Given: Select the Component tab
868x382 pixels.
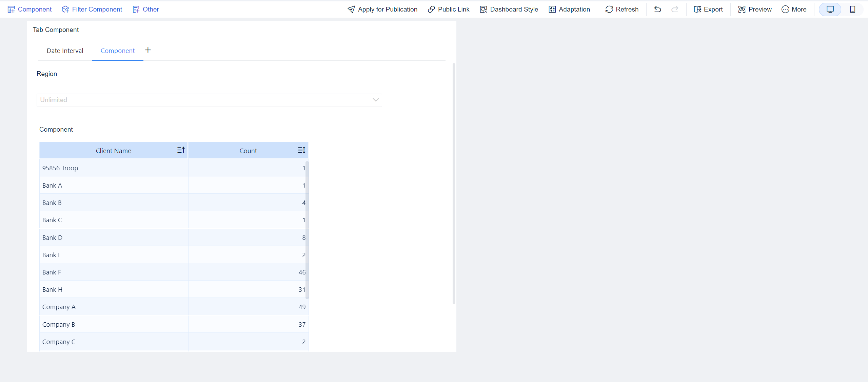Looking at the screenshot, I should [x=117, y=51].
